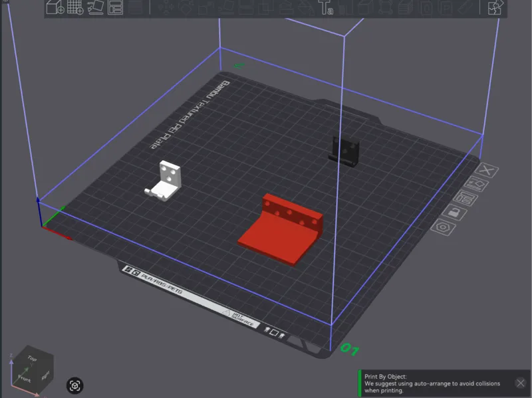Viewport: 532px width, 398px height.
Task: Auto orient objects on this plate
Action: click(476, 185)
